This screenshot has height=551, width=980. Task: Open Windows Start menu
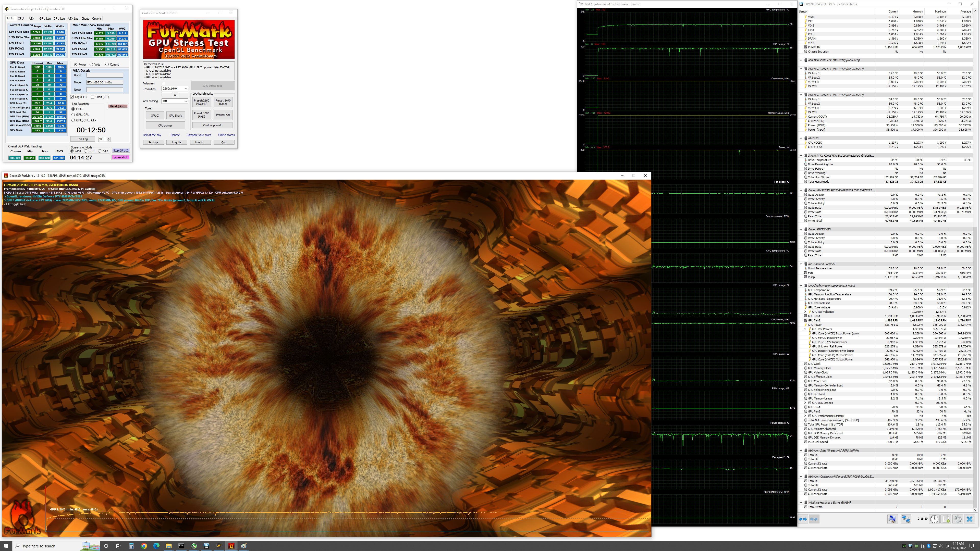(x=6, y=546)
